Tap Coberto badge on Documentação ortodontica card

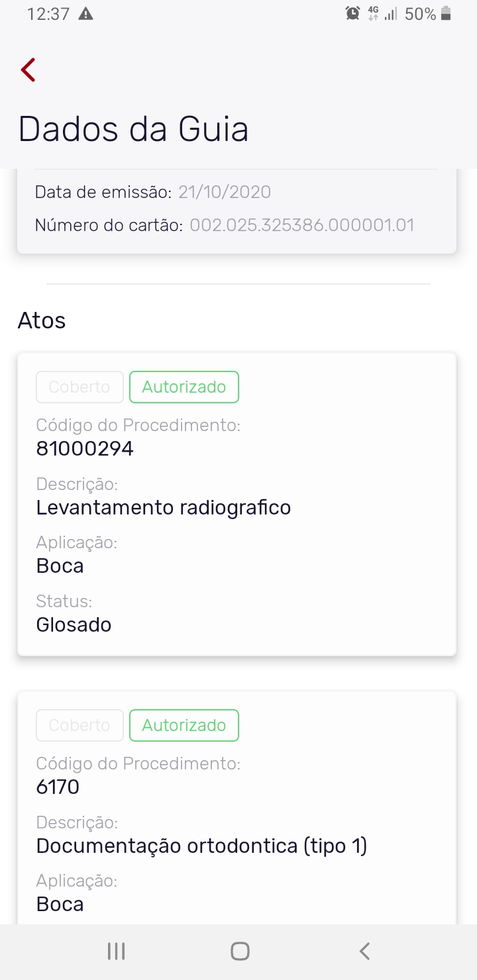point(79,726)
